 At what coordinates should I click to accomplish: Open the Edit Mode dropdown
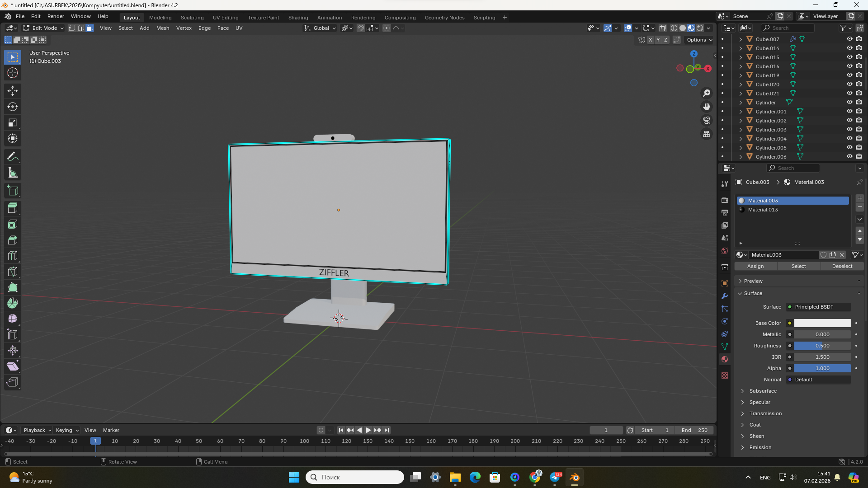click(44, 28)
